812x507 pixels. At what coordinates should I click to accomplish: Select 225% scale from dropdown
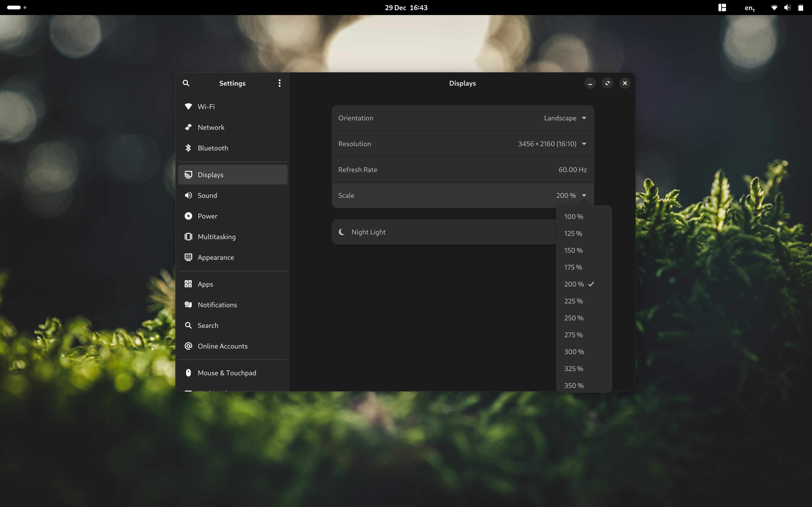point(573,301)
